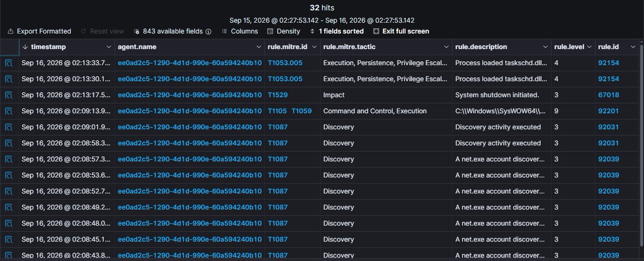Open rule ID 92201 link
The image size is (644, 261).
pos(609,111)
